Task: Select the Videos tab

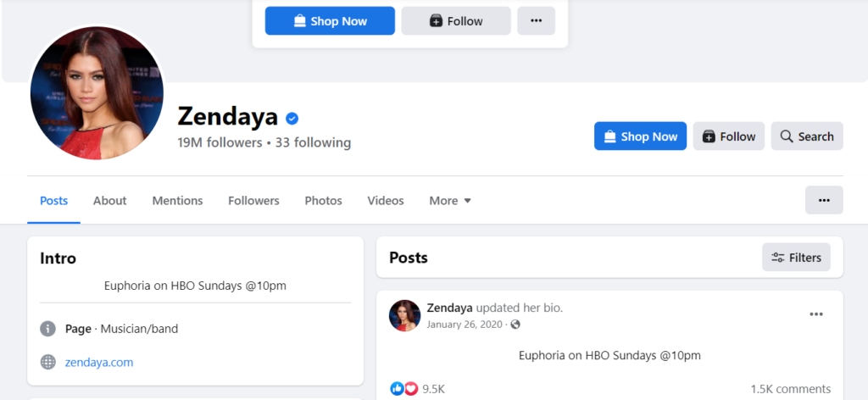Action: [x=386, y=201]
